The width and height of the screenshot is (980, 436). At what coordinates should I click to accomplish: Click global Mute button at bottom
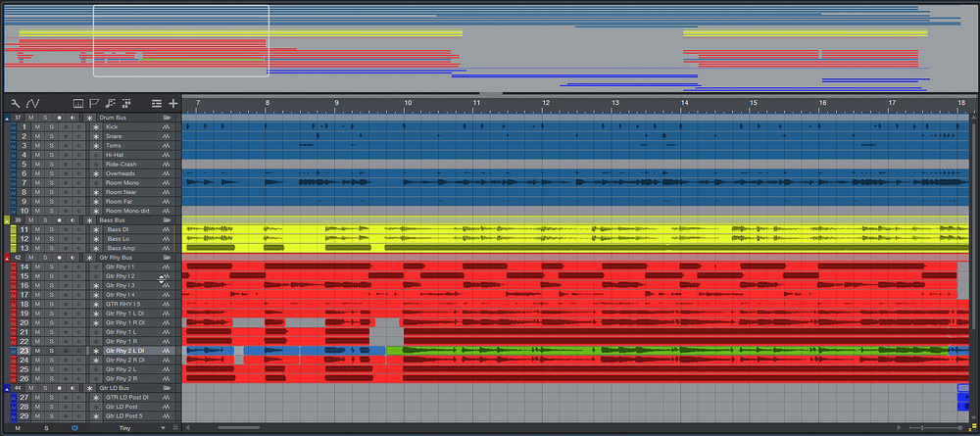tap(17, 428)
